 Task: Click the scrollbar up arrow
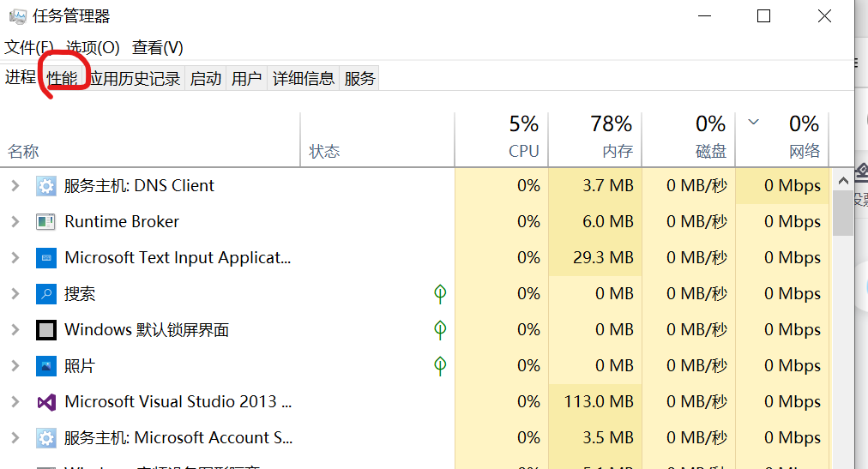coord(843,180)
